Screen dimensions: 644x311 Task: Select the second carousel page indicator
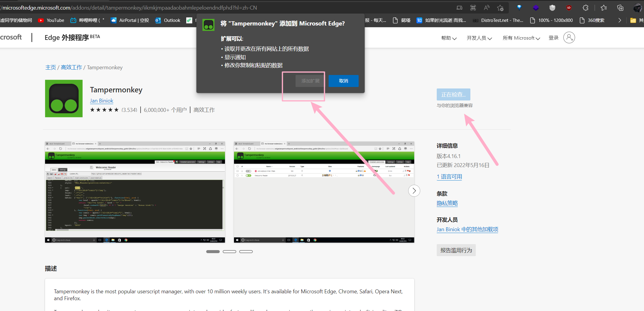[229, 252]
